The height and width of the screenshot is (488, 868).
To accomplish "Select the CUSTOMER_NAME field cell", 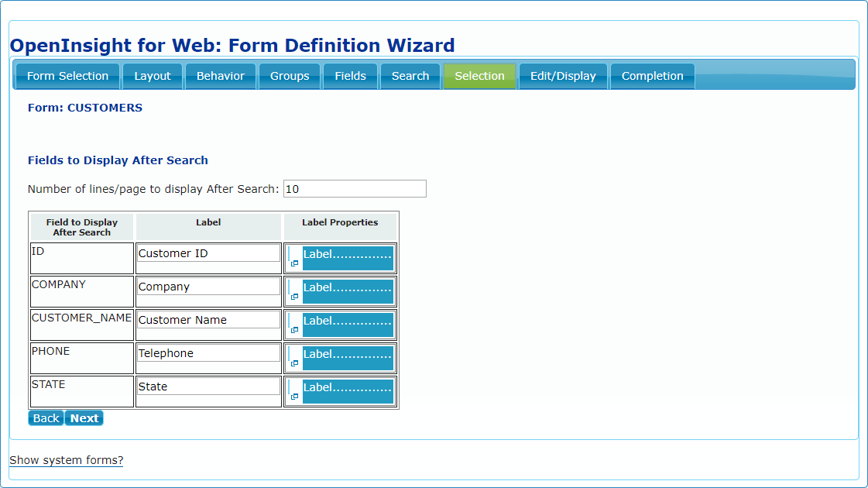I will coord(82,325).
